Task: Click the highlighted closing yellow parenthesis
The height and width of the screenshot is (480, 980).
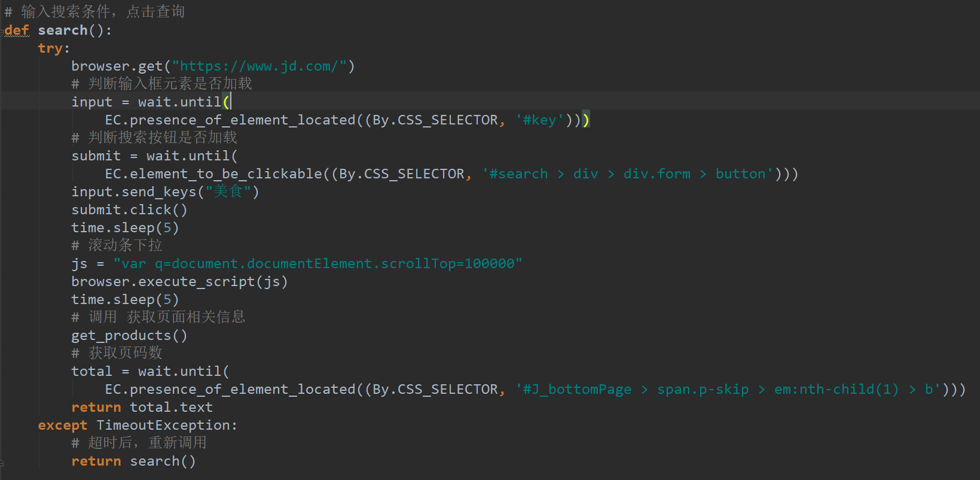Action: (x=586, y=120)
